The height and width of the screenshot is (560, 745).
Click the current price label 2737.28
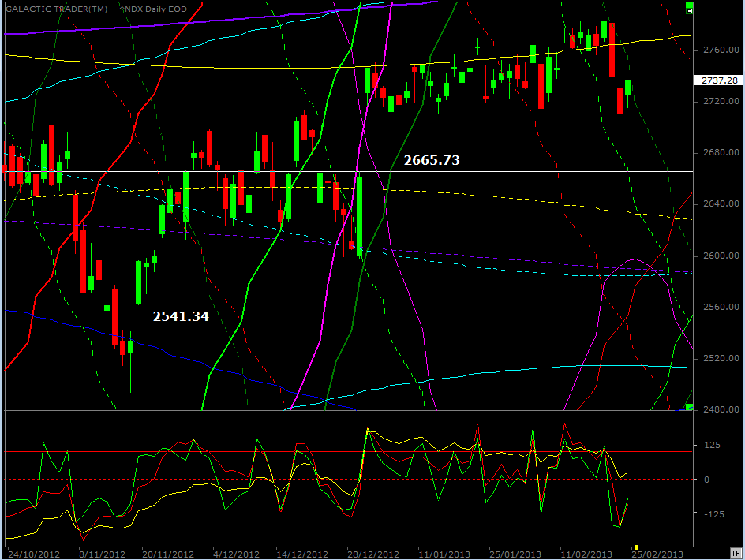tap(719, 80)
